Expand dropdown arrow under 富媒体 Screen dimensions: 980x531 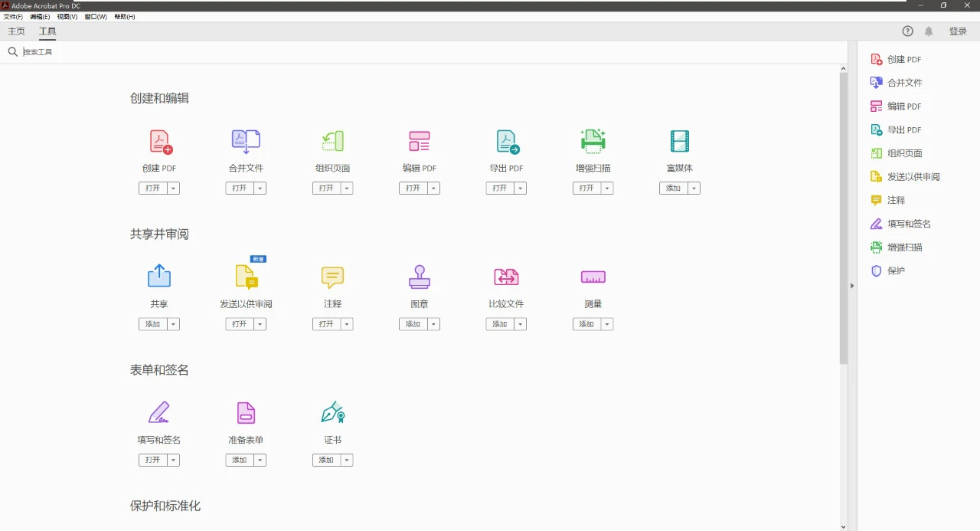click(x=694, y=188)
